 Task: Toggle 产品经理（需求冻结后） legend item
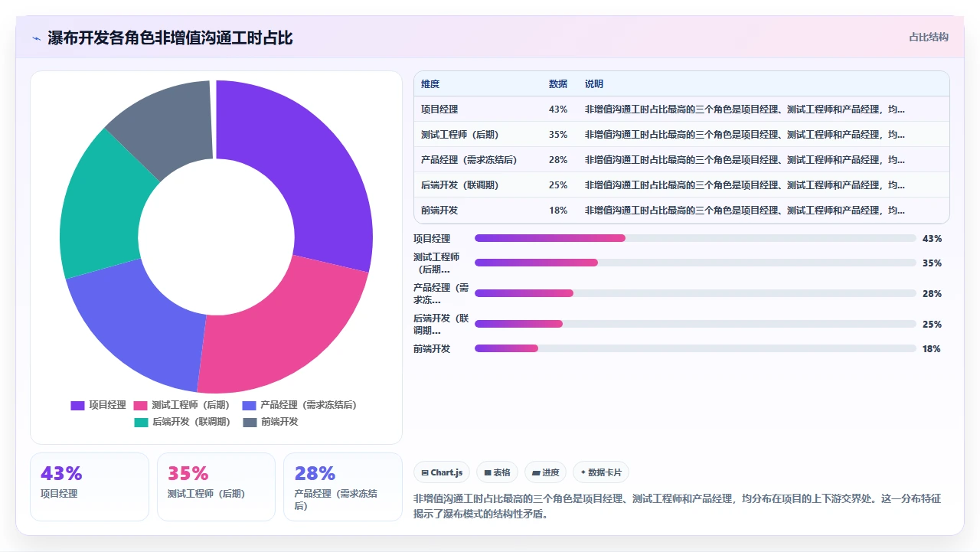click(x=299, y=405)
